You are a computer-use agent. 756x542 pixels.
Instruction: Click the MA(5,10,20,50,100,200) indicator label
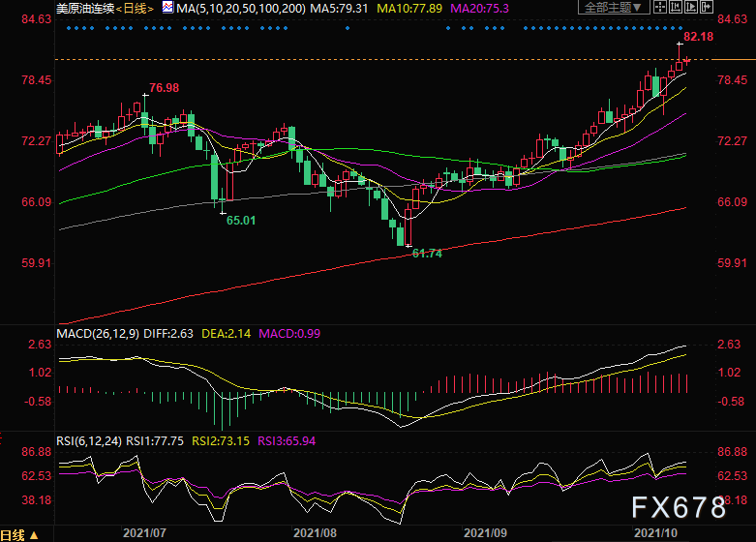pyautogui.click(x=241, y=8)
